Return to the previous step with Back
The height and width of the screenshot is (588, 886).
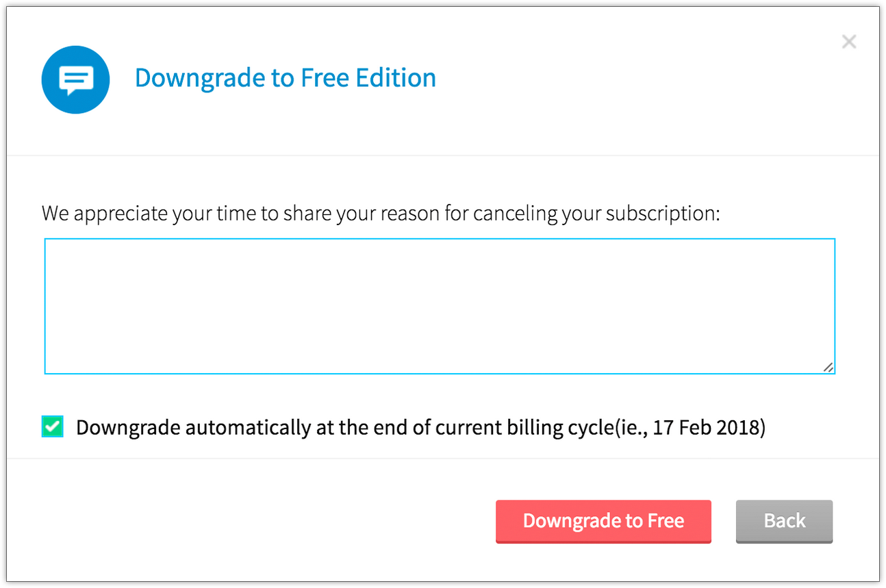[784, 522]
